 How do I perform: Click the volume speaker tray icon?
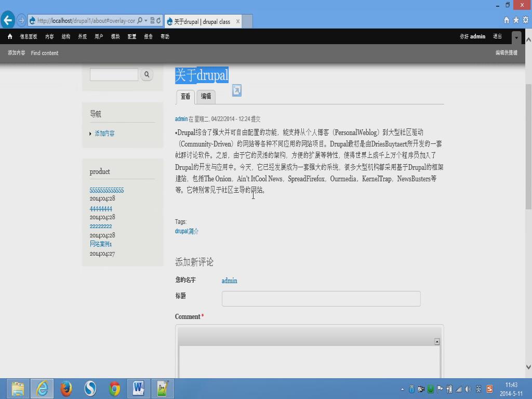click(468, 389)
